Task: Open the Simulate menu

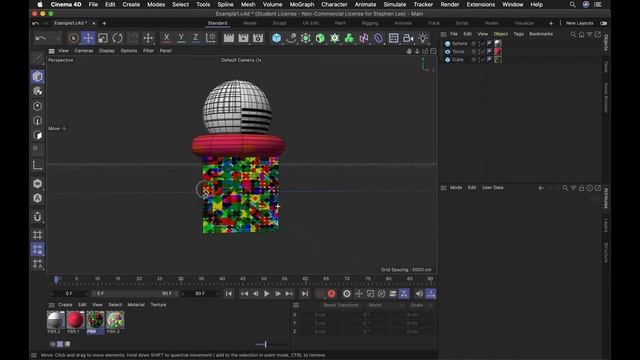Action: point(395,4)
